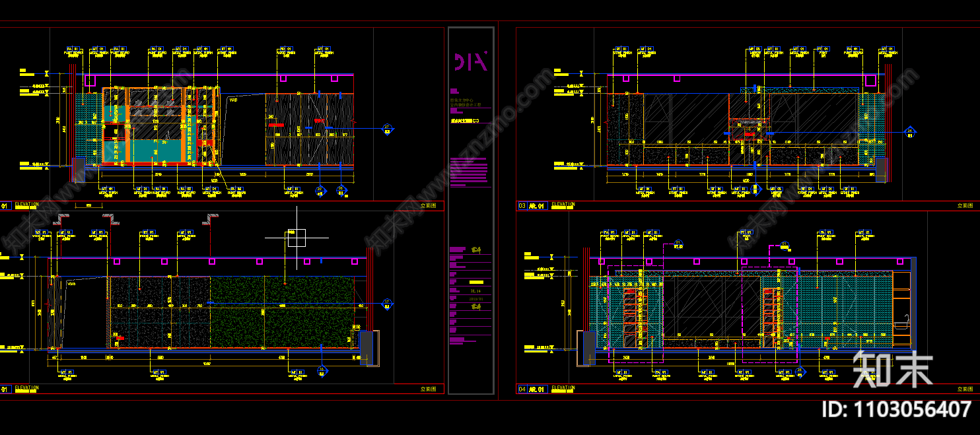Click the DIA logo in the title block
980x435 pixels.
point(471,61)
